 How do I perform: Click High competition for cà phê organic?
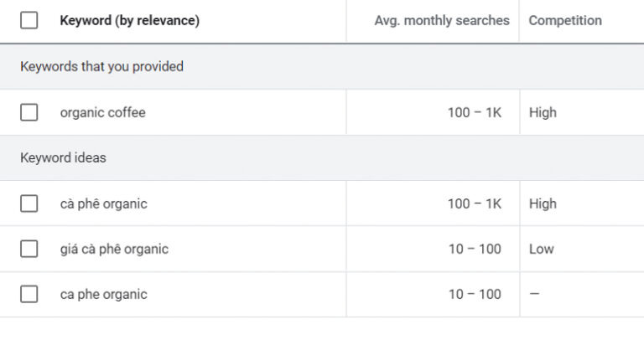tap(543, 203)
